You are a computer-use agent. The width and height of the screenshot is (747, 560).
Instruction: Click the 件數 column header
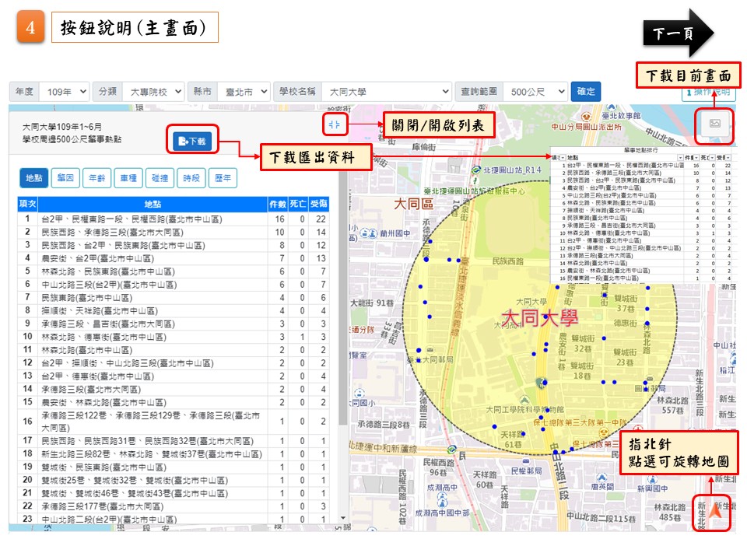278,204
